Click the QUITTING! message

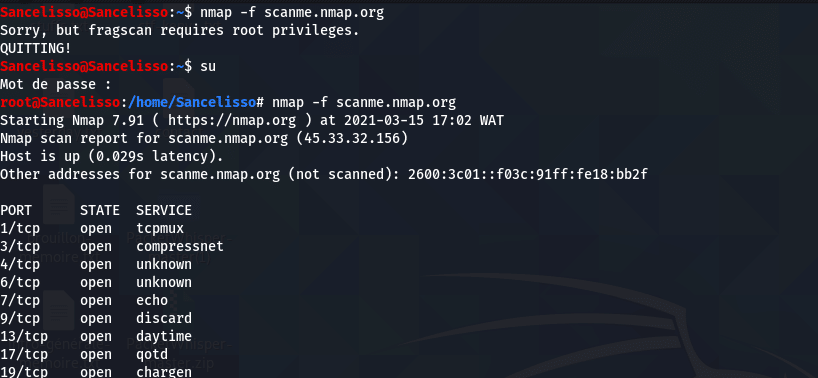[x=36, y=48]
